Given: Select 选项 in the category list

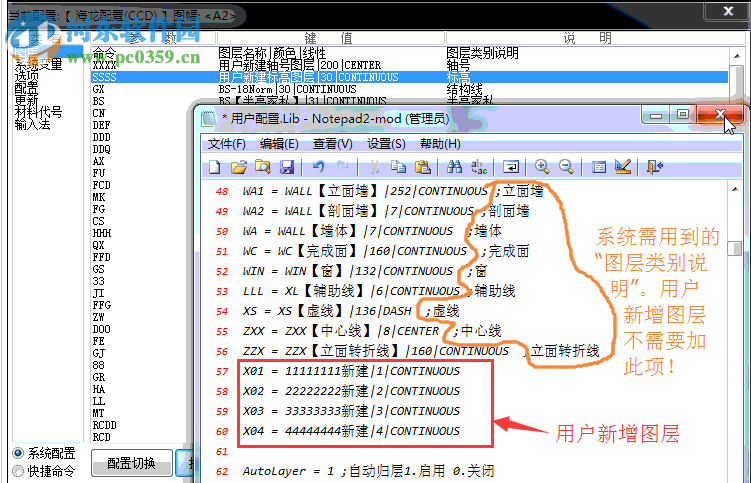Looking at the screenshot, I should pos(26,76).
